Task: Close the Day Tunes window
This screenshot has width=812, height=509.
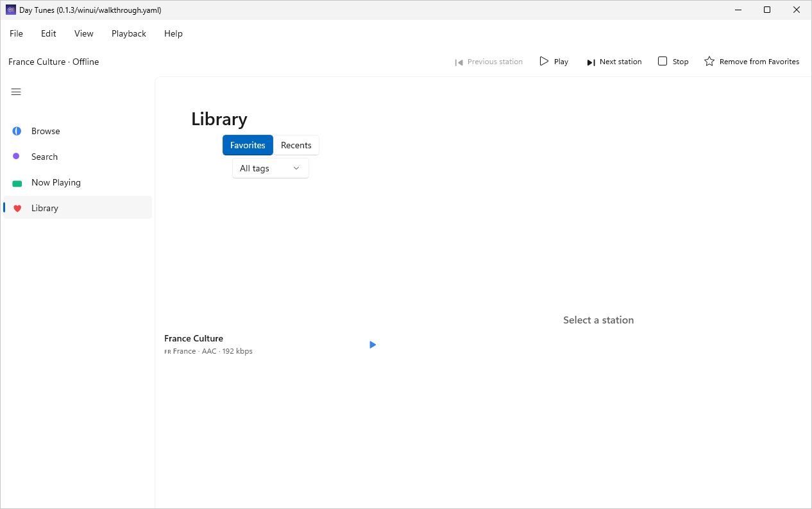Action: 797,10
